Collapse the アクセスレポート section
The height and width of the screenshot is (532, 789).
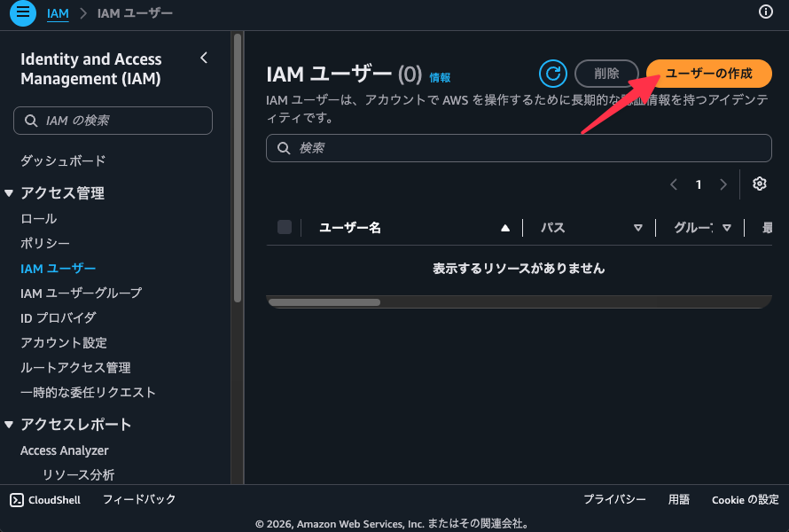click(9, 425)
